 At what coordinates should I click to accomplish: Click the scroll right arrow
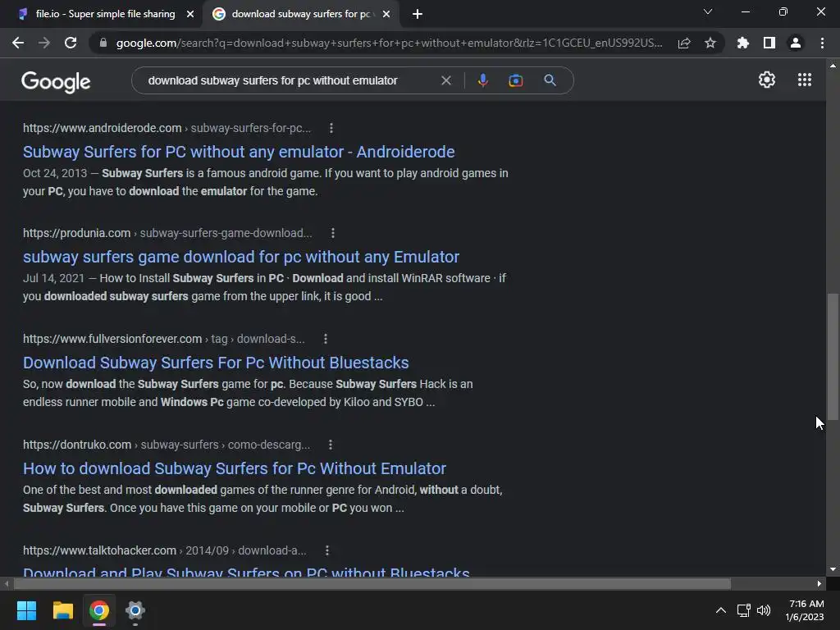819,583
